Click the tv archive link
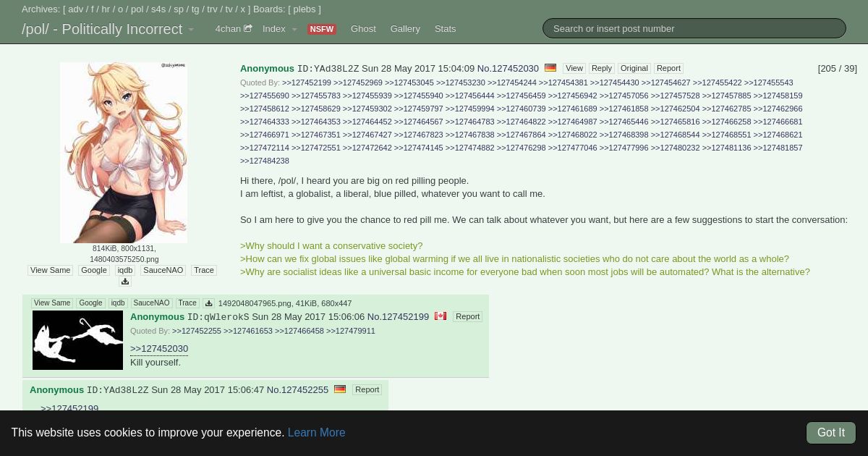 point(229,9)
